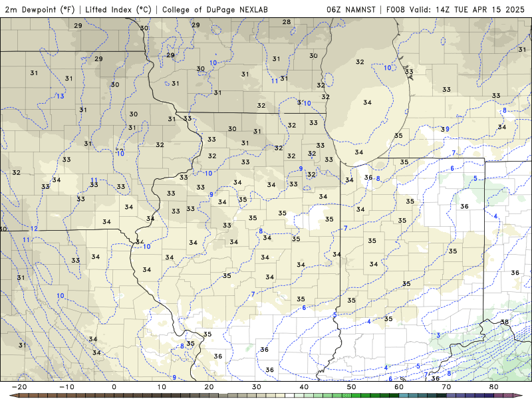Click the blue lifted index label "13"

[x=60, y=96]
